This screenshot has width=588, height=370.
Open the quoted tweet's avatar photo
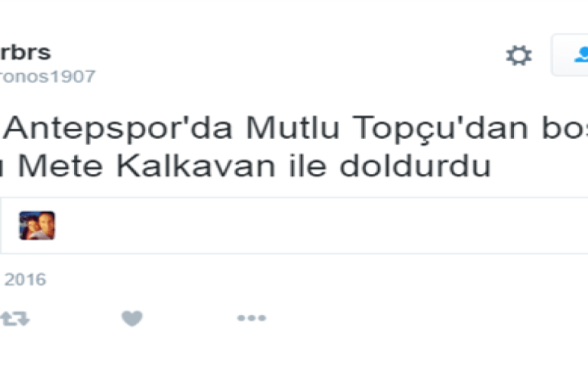point(37,226)
